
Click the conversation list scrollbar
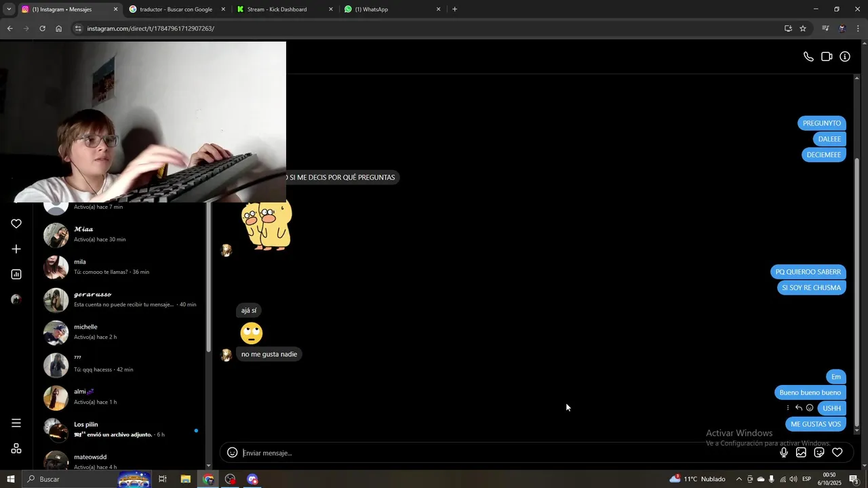coord(208,278)
